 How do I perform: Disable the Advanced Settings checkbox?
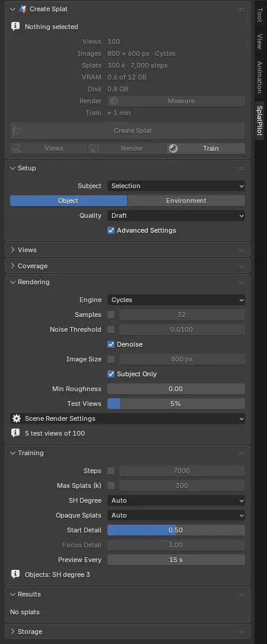[111, 230]
